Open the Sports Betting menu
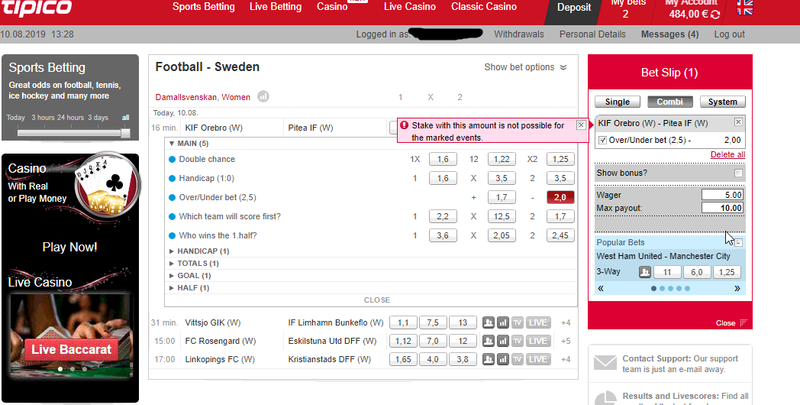The width and height of the screenshot is (800, 405). pyautogui.click(x=204, y=7)
